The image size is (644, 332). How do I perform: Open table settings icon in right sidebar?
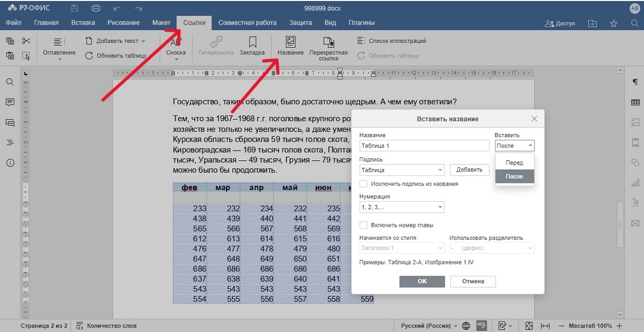[635, 102]
